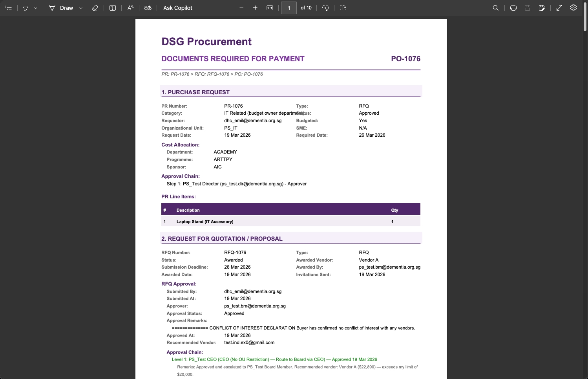Open Find in document search
This screenshot has height=379, width=588.
click(x=496, y=8)
